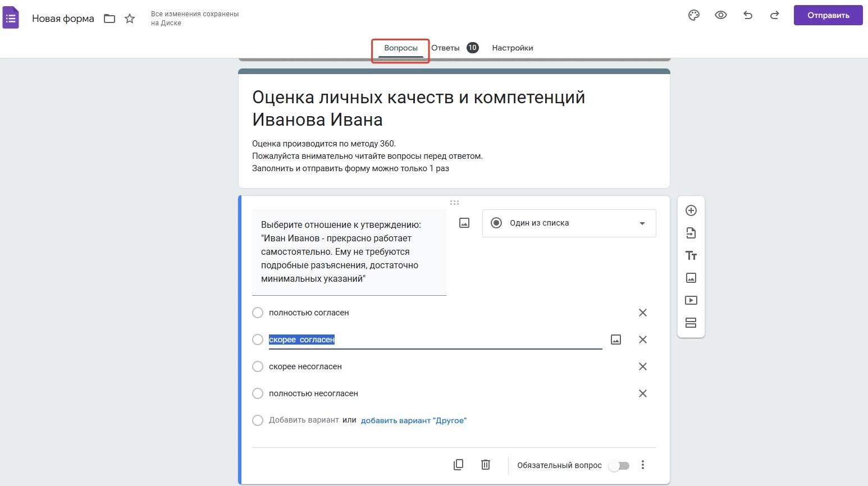
Task: Switch to the "Настройки" tab
Action: click(513, 48)
